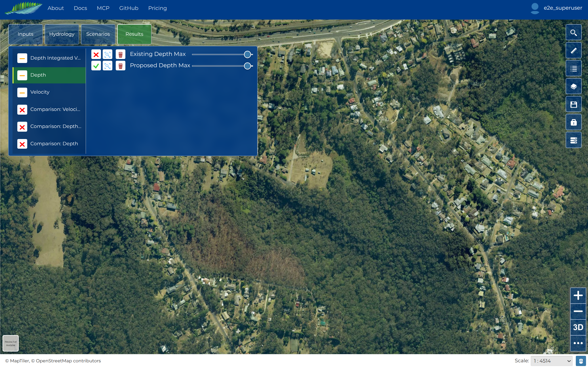
Task: Switch the map to 3D view
Action: 578,327
